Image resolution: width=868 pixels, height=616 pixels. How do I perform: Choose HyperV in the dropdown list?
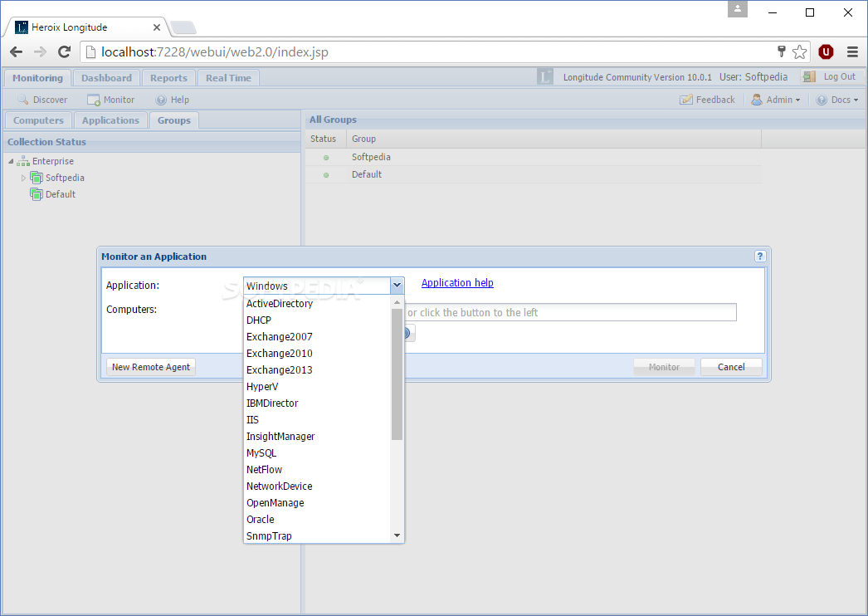click(x=317, y=387)
